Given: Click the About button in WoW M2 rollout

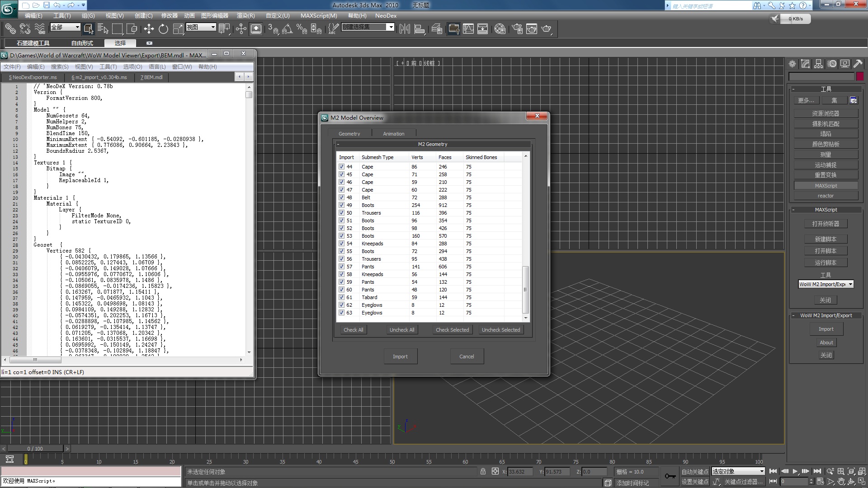Looking at the screenshot, I should (x=826, y=343).
